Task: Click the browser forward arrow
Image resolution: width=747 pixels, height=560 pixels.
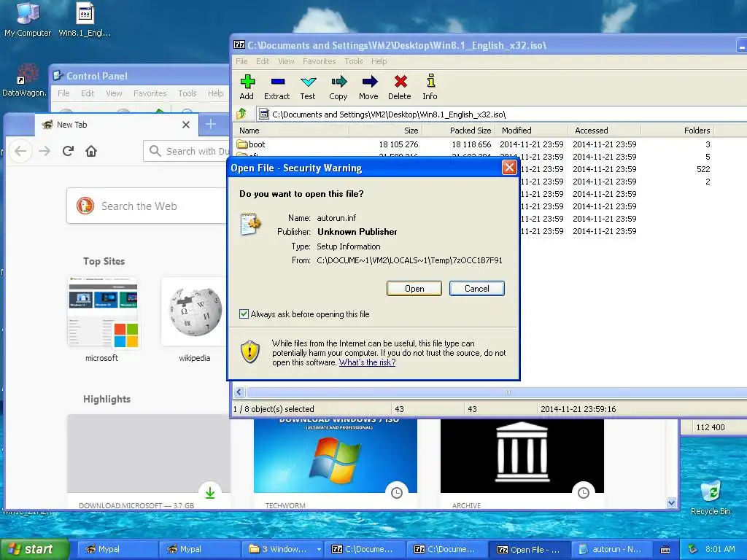Action: 44,151
